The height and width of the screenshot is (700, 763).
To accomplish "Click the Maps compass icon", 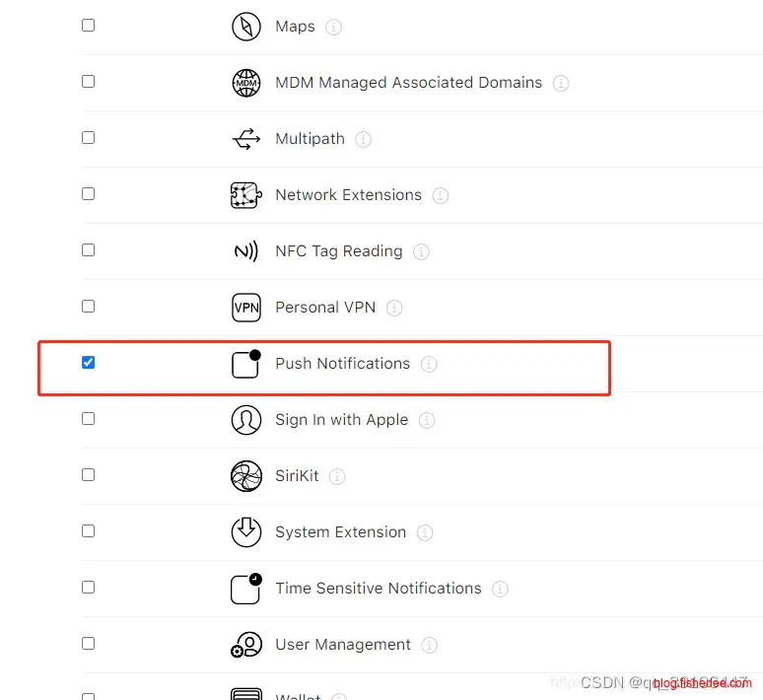I will (245, 27).
